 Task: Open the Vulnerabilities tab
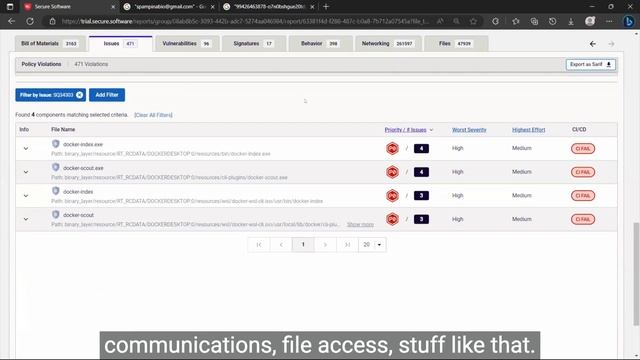point(187,44)
